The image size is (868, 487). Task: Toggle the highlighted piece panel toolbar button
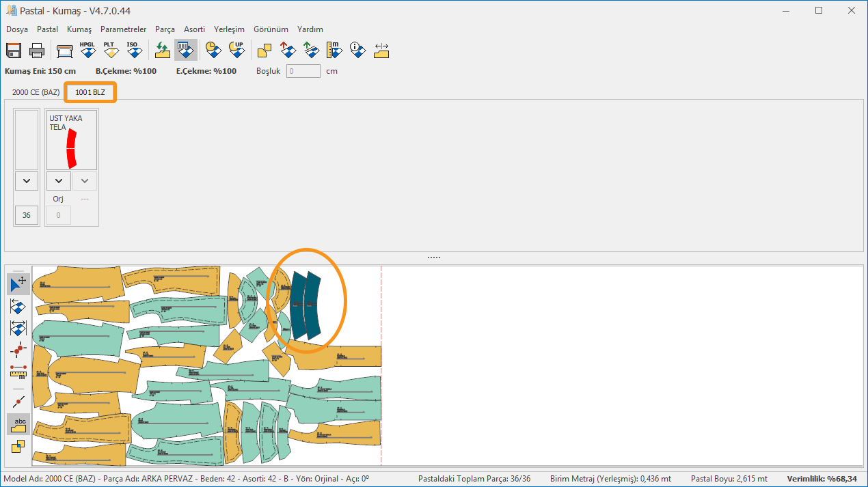coord(185,51)
